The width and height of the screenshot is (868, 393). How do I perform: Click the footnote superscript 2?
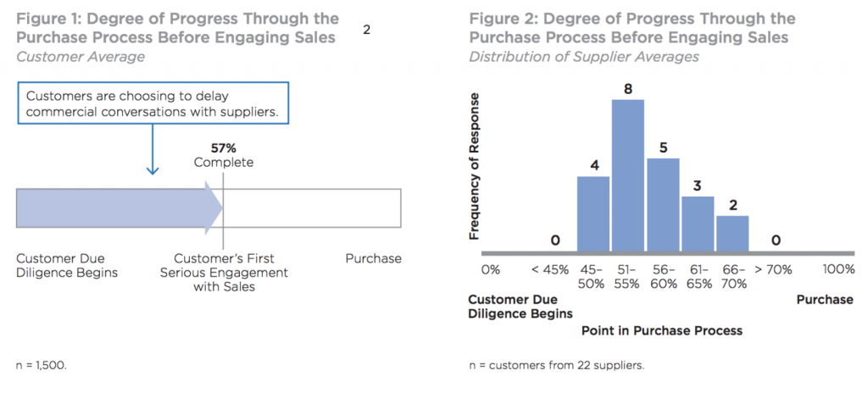pyautogui.click(x=367, y=30)
